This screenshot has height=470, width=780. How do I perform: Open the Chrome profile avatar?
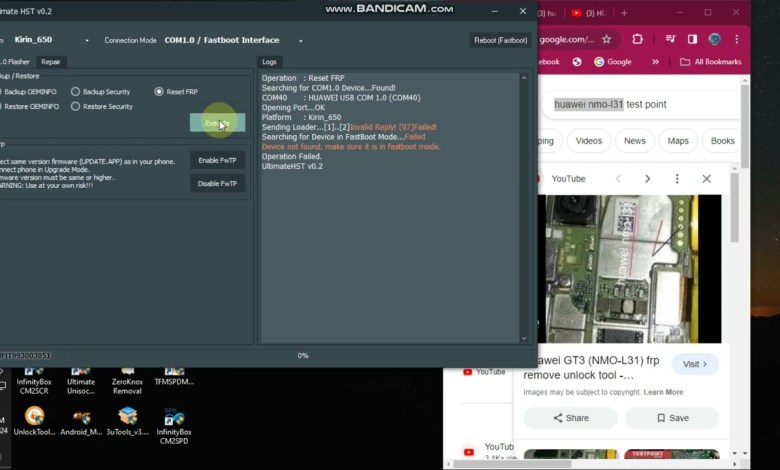point(714,39)
